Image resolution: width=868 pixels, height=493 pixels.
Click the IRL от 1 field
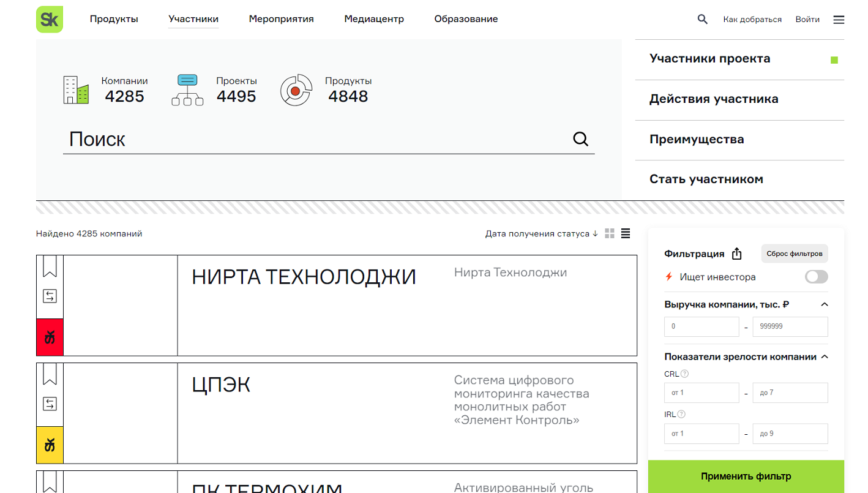pos(702,434)
